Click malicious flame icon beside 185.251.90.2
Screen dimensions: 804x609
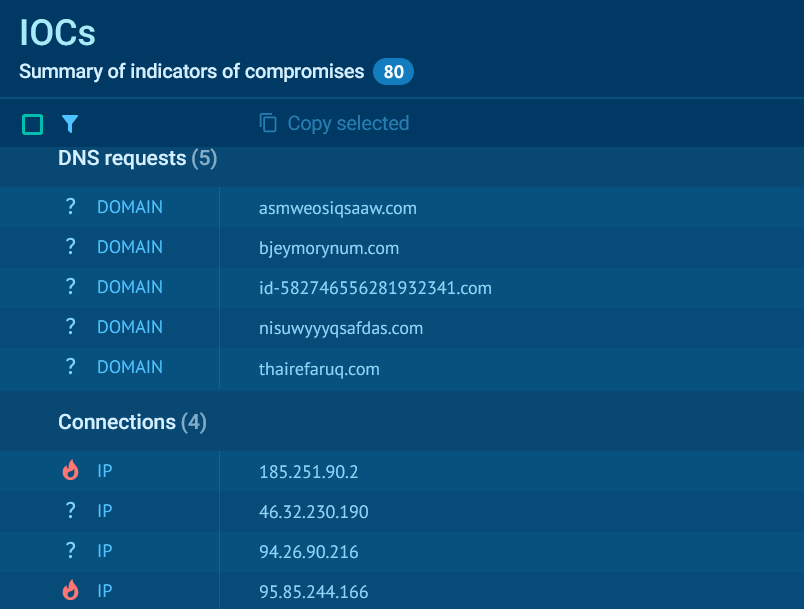pyautogui.click(x=70, y=470)
